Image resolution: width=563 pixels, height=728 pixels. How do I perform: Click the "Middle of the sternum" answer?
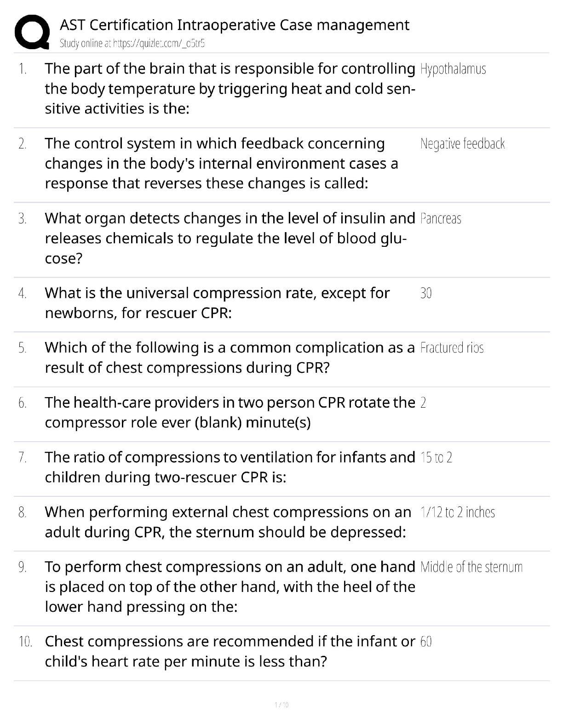click(471, 567)
